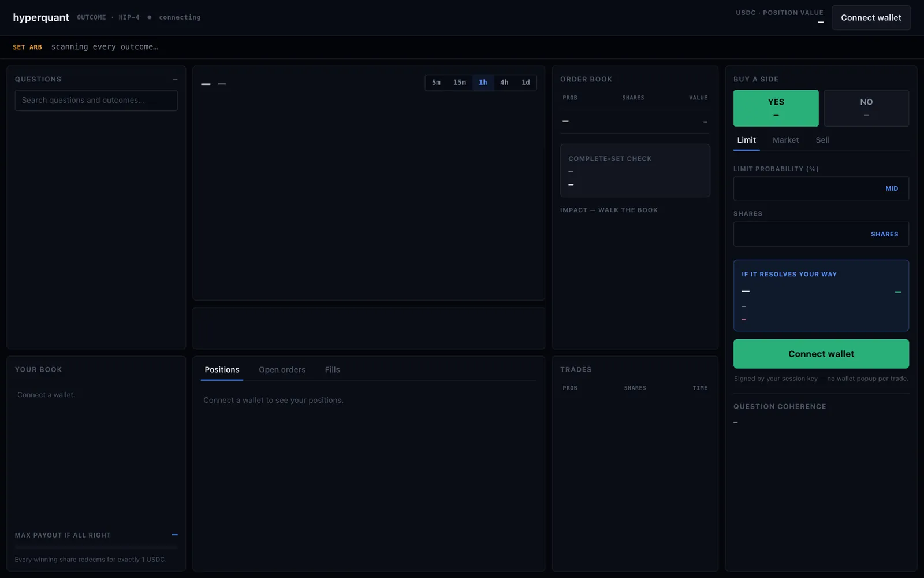Screen dimensions: 924x578
Task: Click the SHARES unit toggle in input
Action: [884, 234]
